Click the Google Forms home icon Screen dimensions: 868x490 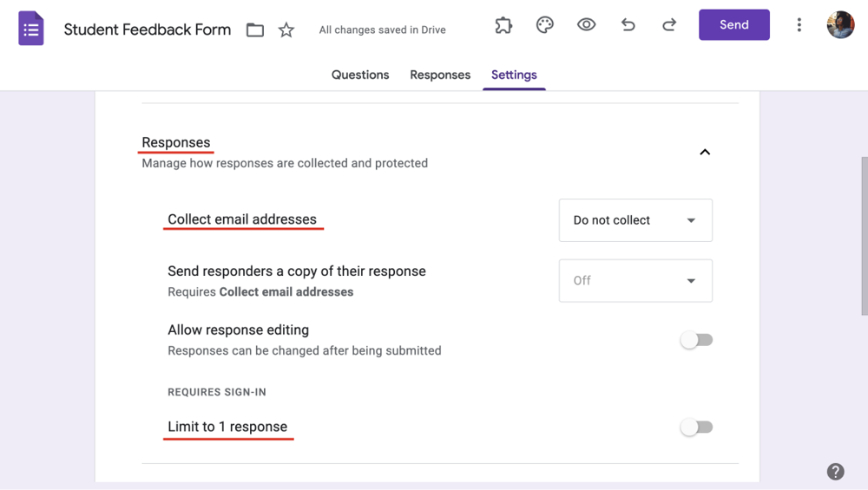pyautogui.click(x=31, y=29)
